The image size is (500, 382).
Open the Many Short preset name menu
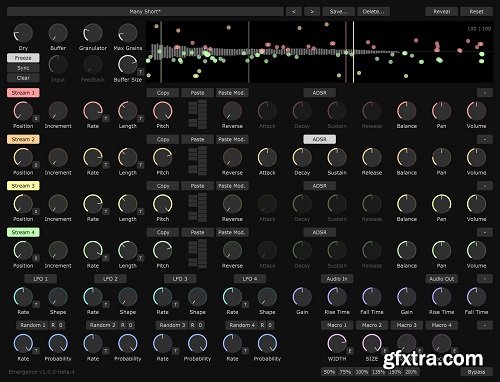pos(145,12)
